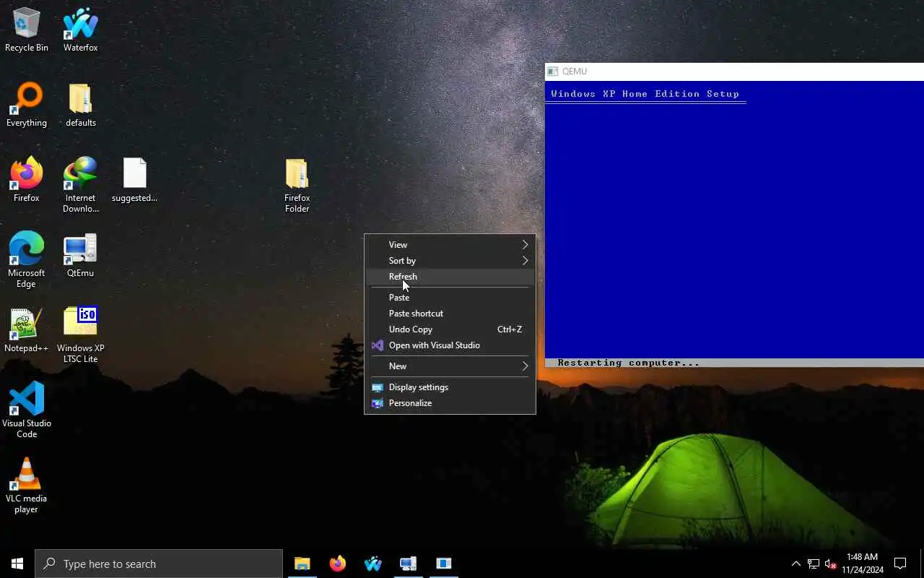Click Open with Visual Studio entry

pos(450,345)
